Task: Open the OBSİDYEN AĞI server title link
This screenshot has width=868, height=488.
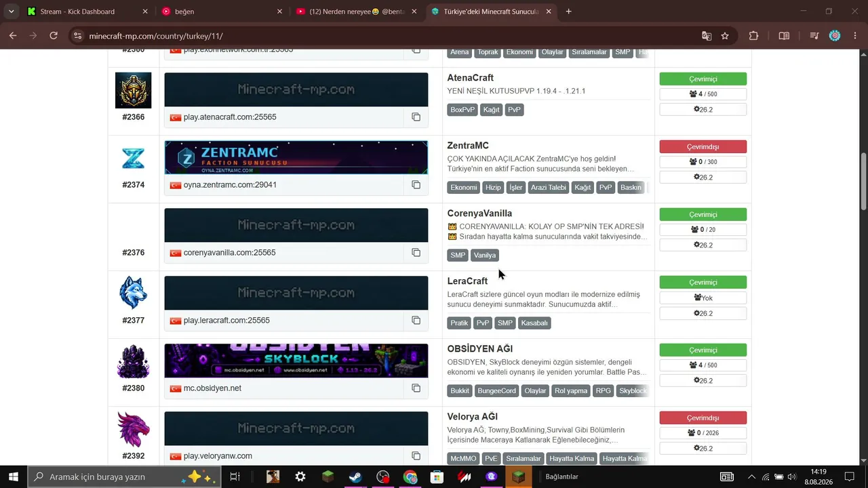Action: [479, 349]
